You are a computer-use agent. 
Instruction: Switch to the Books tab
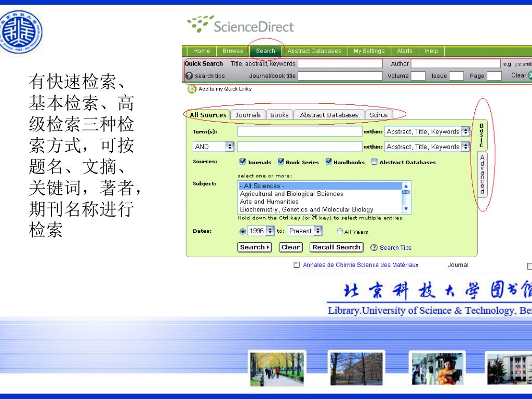[x=279, y=115]
